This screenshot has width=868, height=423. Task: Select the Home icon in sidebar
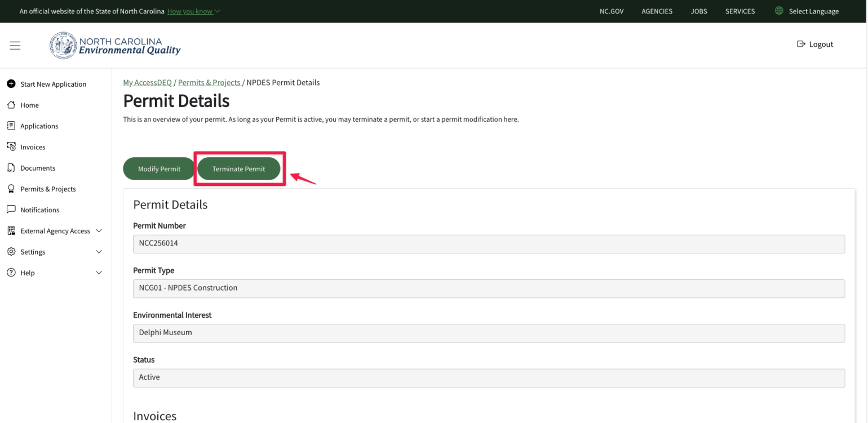coord(11,105)
